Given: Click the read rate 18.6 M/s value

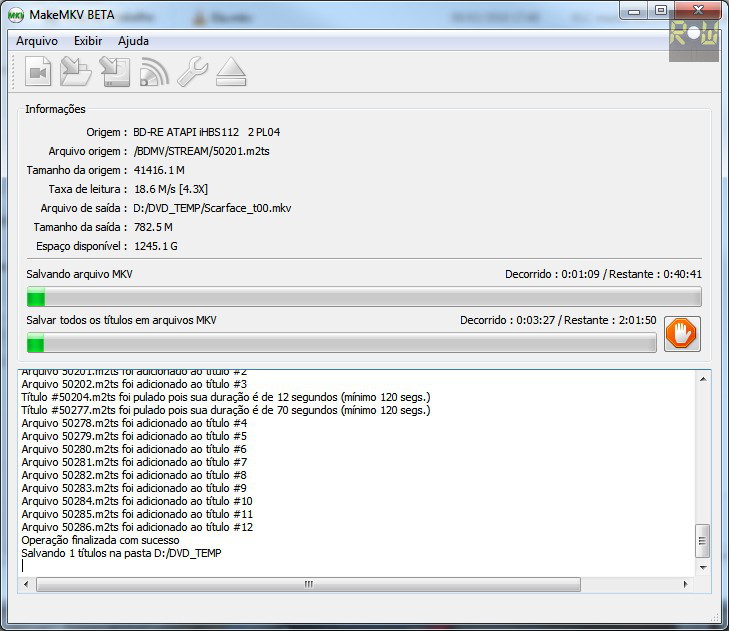Looking at the screenshot, I should click(x=171, y=189).
